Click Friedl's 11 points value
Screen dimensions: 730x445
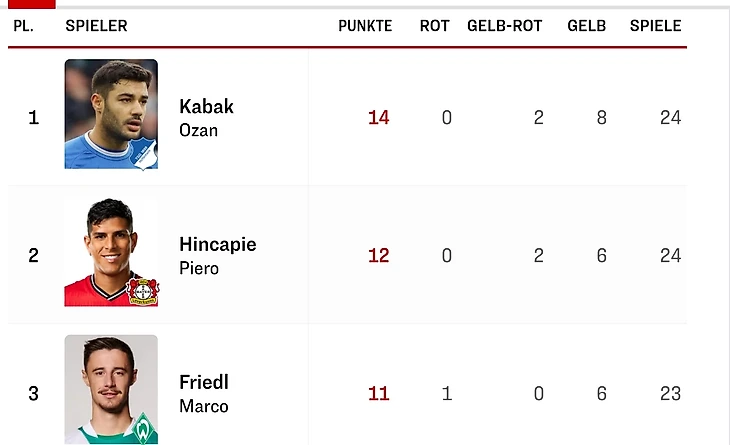tap(378, 394)
